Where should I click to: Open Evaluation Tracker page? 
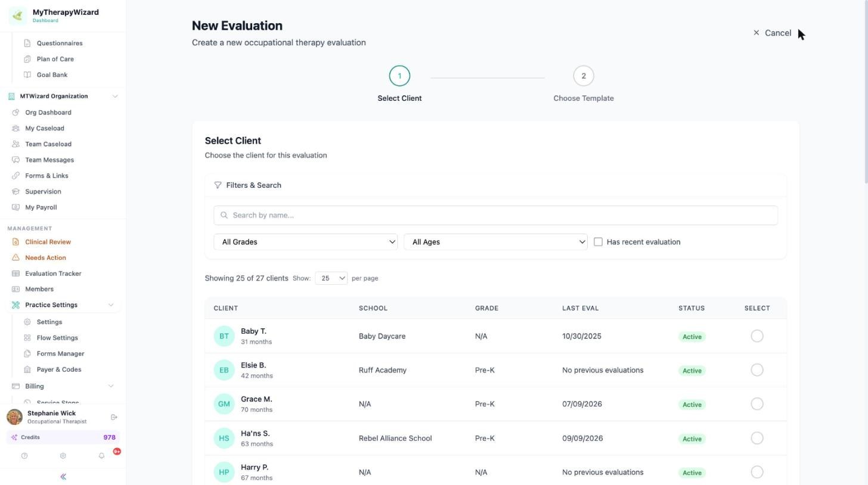(53, 273)
